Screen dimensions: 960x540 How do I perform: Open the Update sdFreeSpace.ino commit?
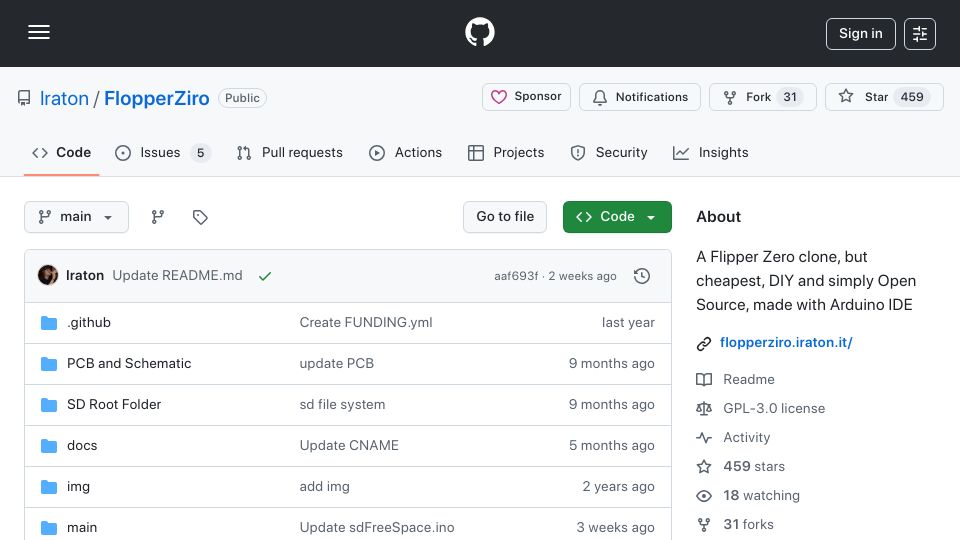pyautogui.click(x=377, y=528)
